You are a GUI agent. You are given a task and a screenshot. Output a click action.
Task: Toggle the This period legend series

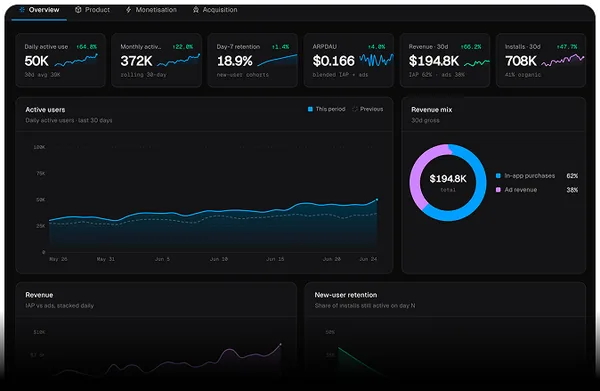click(326, 109)
